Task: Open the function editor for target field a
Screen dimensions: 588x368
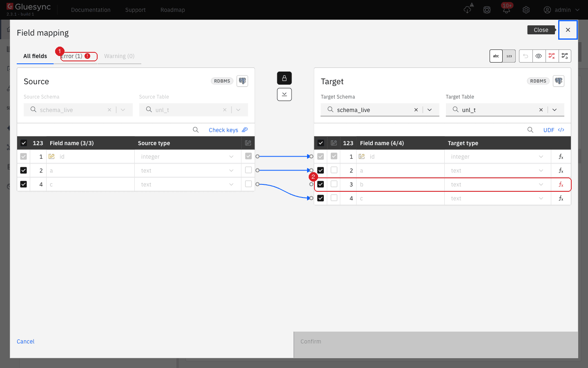Action: 561,171
